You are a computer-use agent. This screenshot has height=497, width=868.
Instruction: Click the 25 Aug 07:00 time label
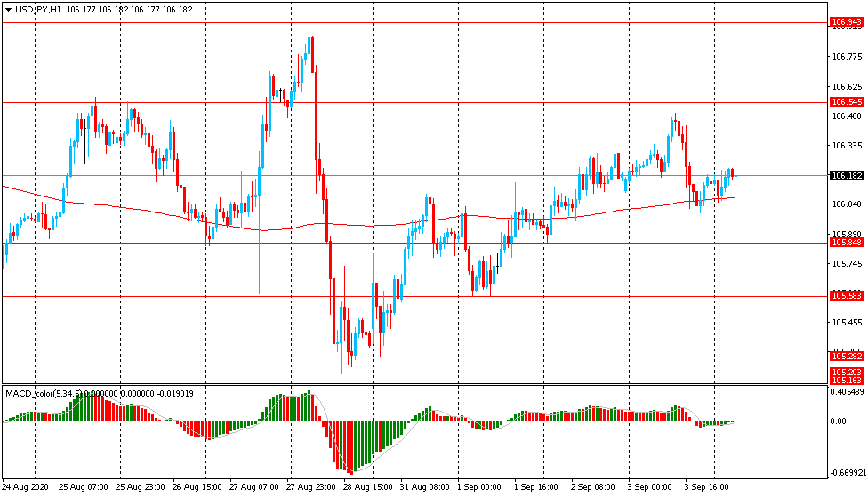[83, 487]
